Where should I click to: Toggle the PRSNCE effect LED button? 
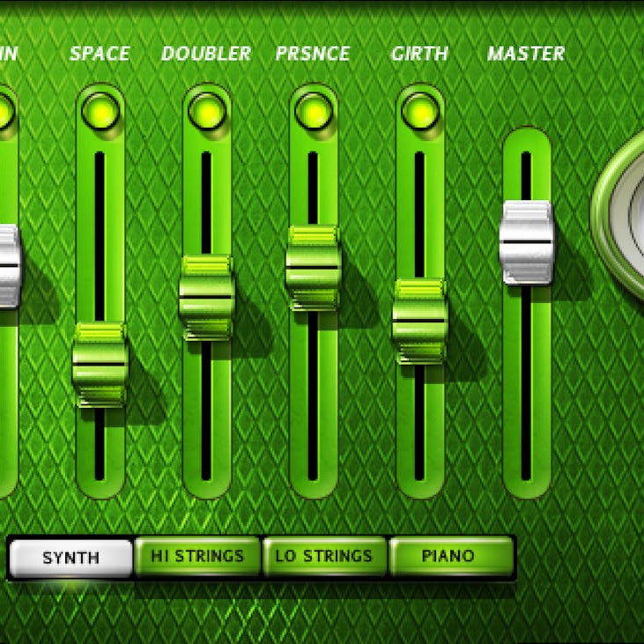pos(314,111)
